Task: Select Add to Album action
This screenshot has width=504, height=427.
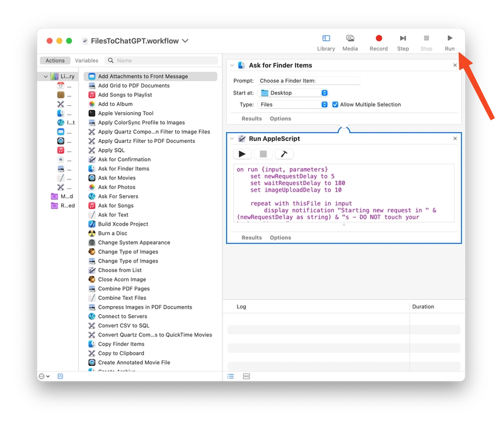Action: click(115, 104)
